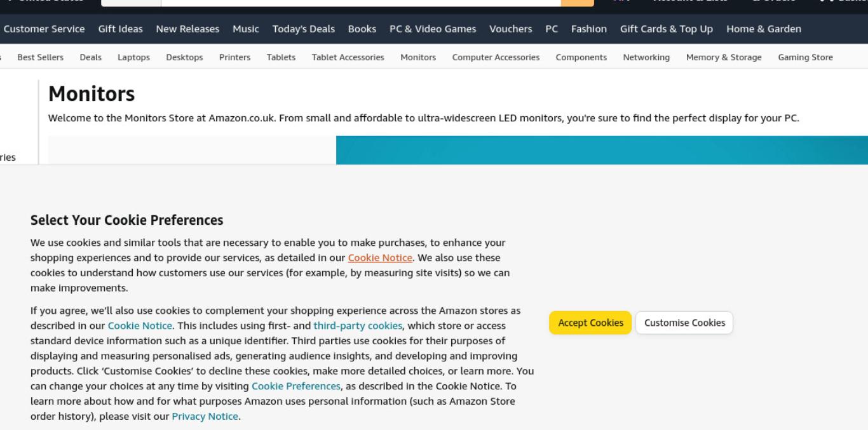Open the Cookie Preferences link
The image size is (868, 430).
(x=296, y=386)
